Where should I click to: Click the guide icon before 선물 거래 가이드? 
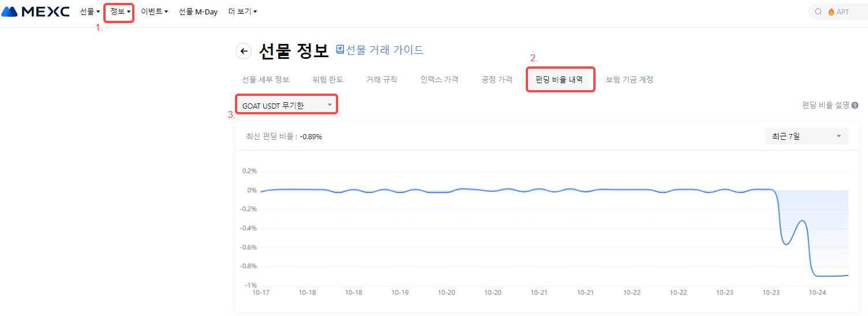click(340, 50)
